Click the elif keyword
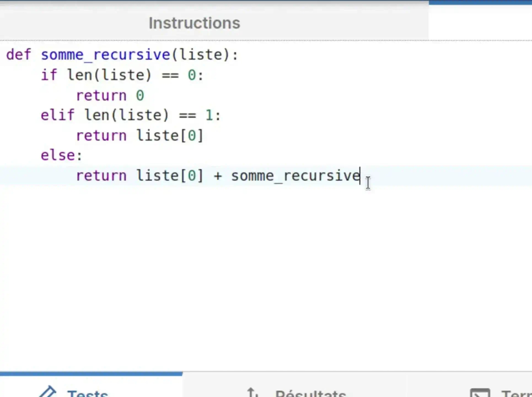 point(58,115)
